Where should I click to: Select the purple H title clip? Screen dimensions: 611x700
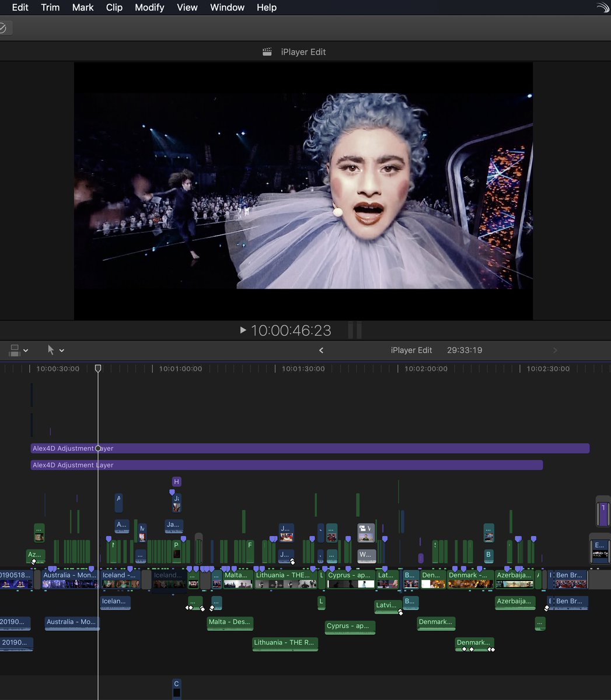pos(176,482)
